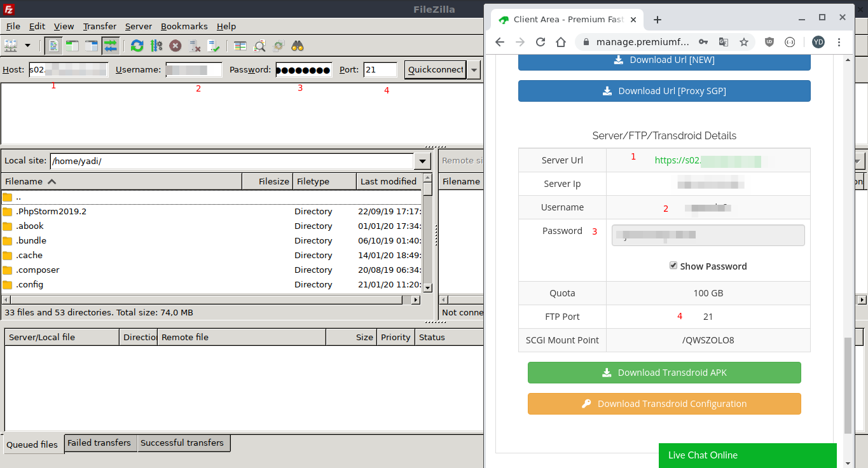Sort local files by Filesize column
868x468 pixels.
point(267,181)
